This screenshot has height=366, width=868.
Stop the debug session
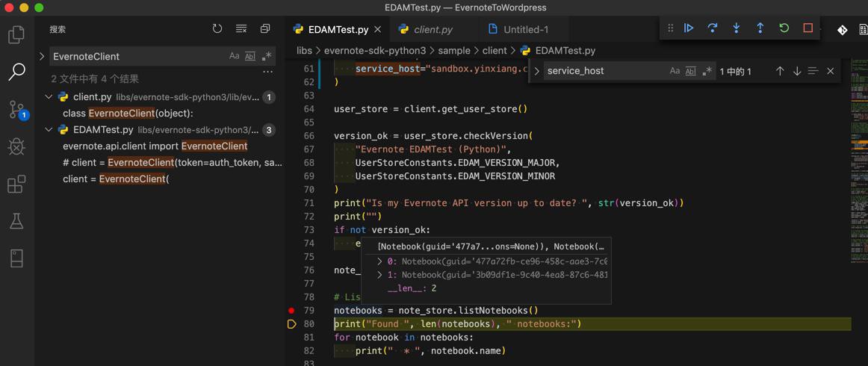point(807,28)
